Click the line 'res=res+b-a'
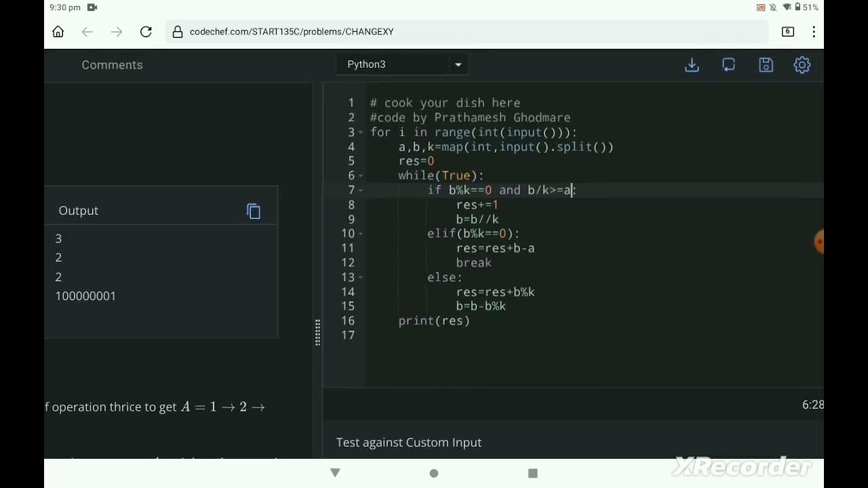Screen dimensions: 868x488 (495, 249)
